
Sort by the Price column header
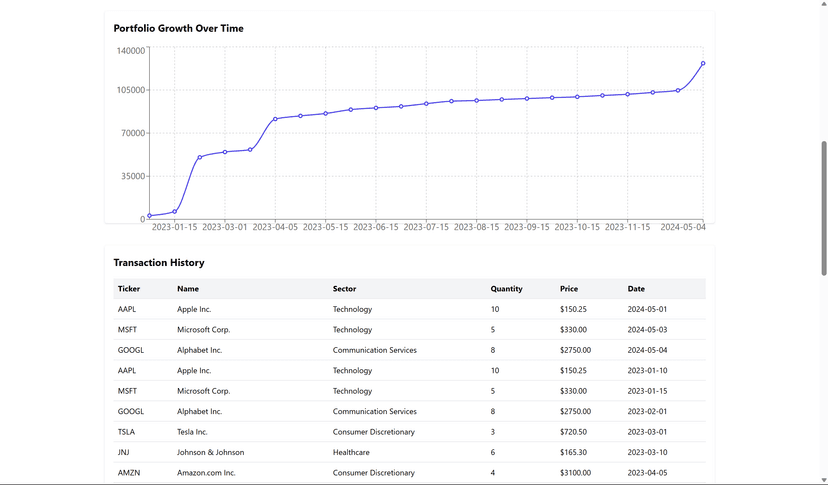569,289
